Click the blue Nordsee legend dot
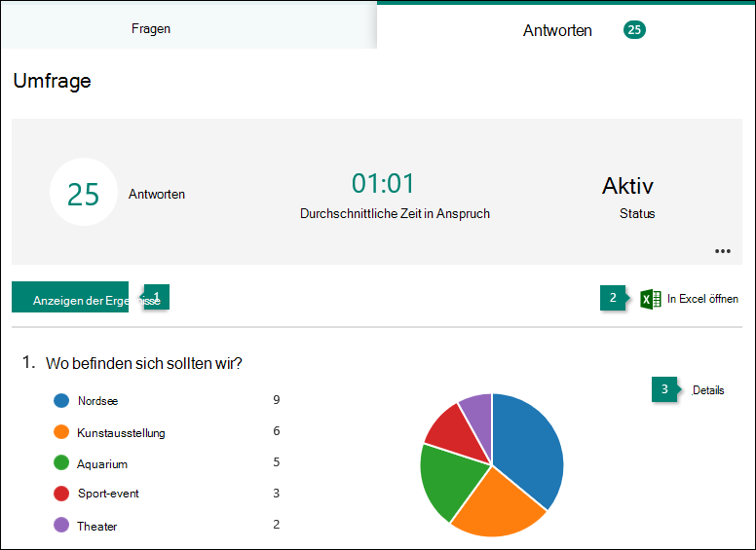The width and height of the screenshot is (756, 550). 61,400
